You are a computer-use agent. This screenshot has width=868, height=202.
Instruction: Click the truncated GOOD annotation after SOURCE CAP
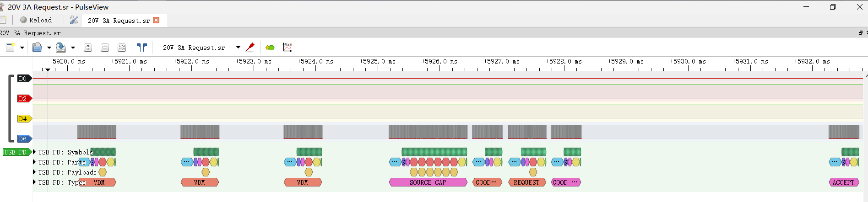[487, 182]
